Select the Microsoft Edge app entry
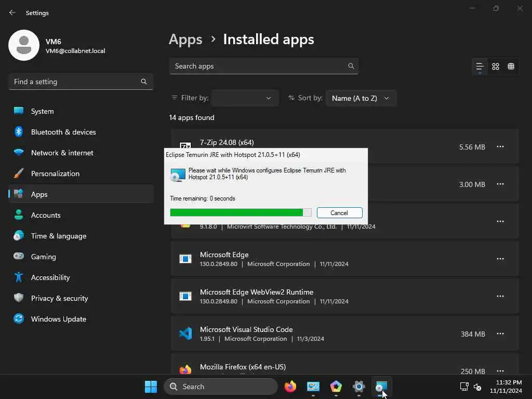Viewport: 532px width, 399px height. (345, 259)
